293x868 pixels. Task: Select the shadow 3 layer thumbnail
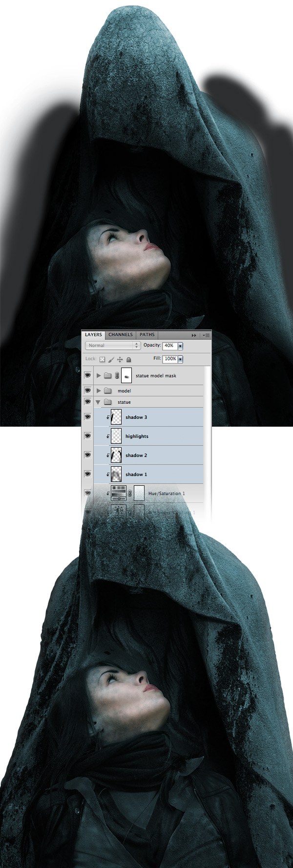pyautogui.click(x=116, y=417)
